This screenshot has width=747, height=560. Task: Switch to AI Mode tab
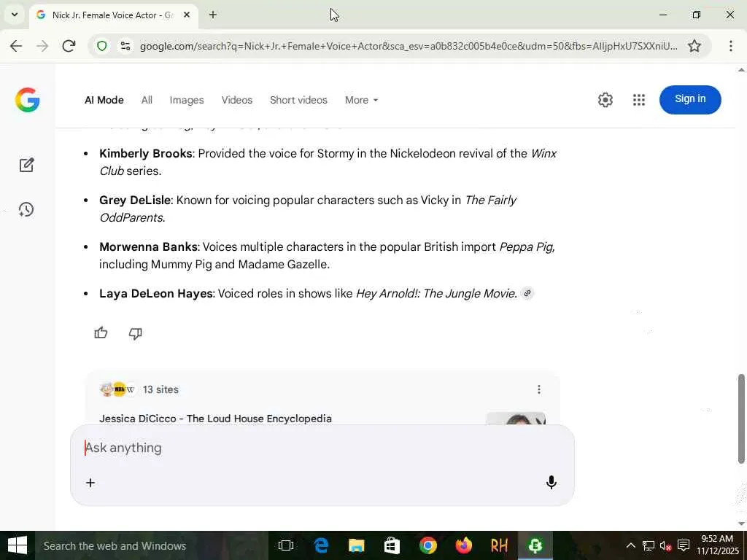pos(104,100)
